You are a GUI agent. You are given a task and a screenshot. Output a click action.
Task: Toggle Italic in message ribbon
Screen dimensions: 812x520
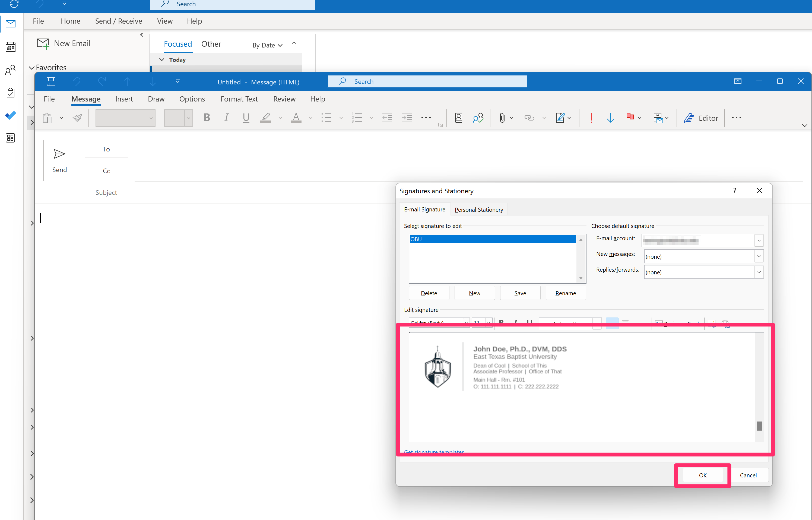point(227,118)
